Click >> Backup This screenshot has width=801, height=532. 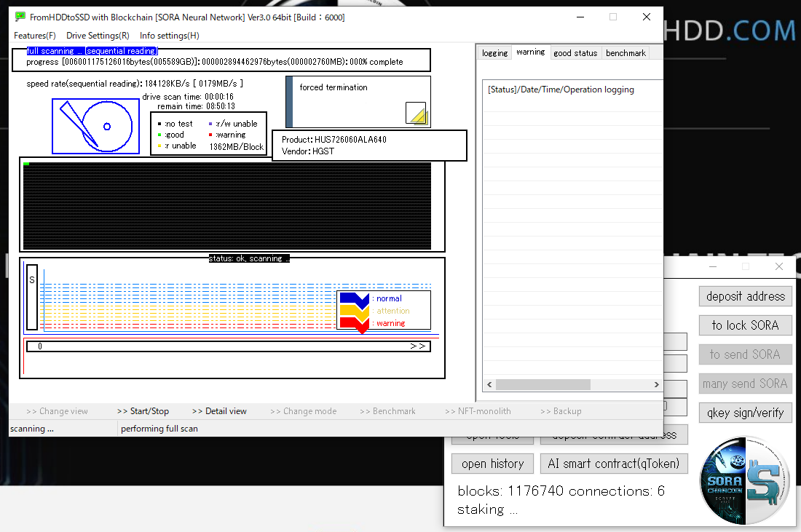pyautogui.click(x=561, y=411)
